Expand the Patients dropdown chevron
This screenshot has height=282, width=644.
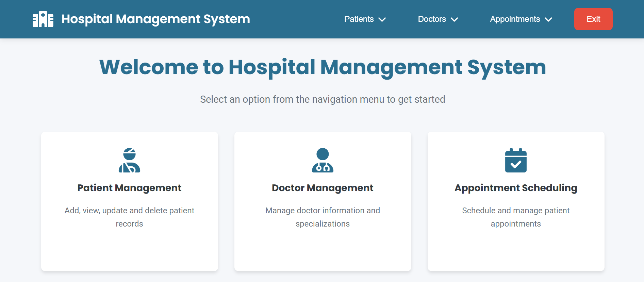pyautogui.click(x=382, y=19)
